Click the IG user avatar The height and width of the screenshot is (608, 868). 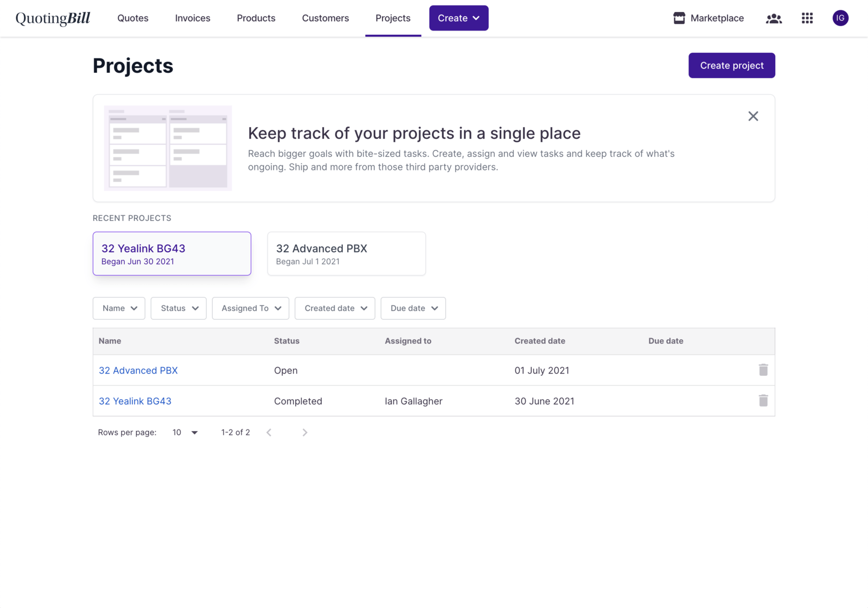pyautogui.click(x=840, y=18)
